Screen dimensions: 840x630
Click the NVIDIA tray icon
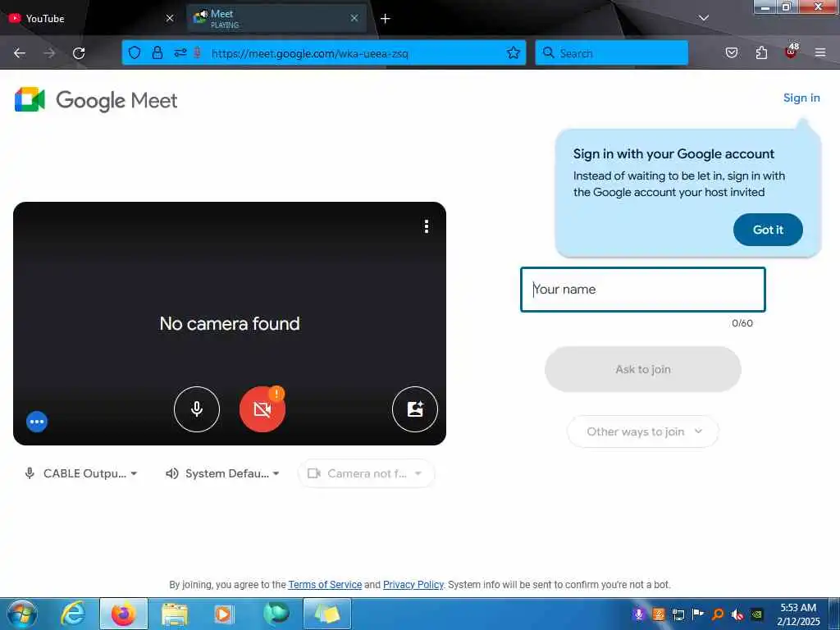(x=757, y=614)
